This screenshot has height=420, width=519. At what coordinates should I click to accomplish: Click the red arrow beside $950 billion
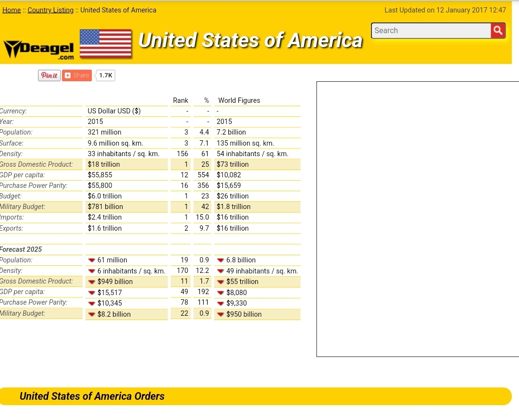tap(221, 314)
